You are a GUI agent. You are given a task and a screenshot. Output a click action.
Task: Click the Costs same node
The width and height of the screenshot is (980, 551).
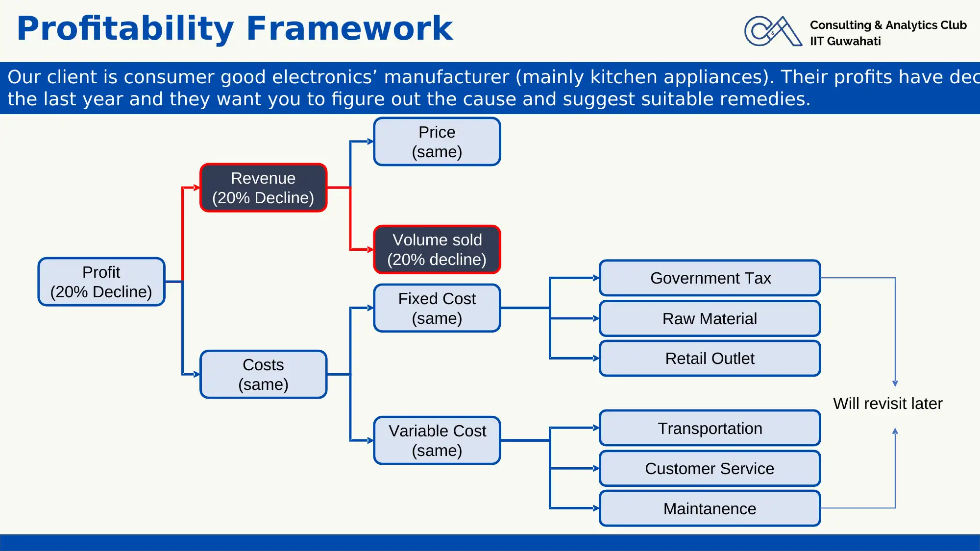point(263,374)
